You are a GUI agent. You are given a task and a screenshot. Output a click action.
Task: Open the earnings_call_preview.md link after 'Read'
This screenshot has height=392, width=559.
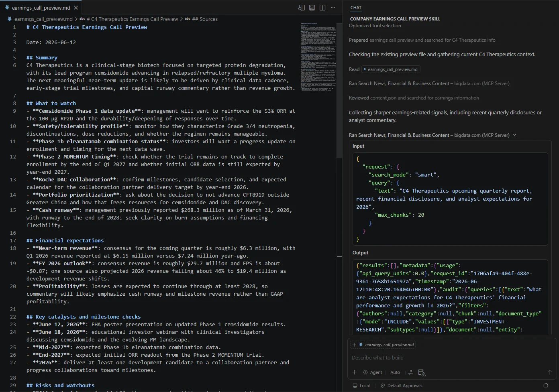390,69
